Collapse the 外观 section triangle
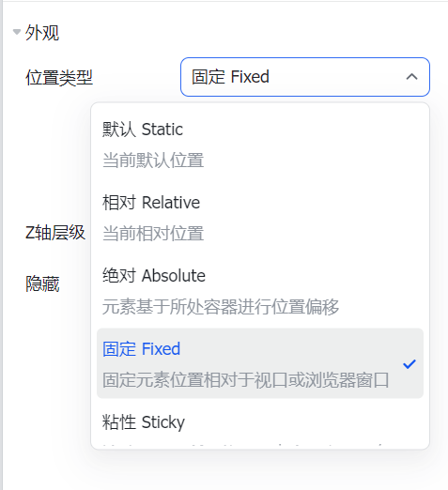The height and width of the screenshot is (490, 448). 17,32
